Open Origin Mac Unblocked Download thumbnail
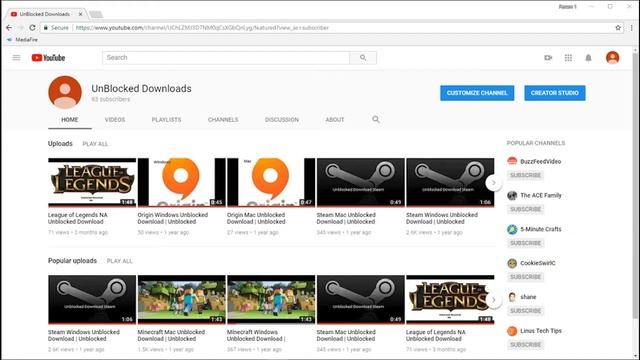This screenshot has width=640, height=360. (271, 182)
